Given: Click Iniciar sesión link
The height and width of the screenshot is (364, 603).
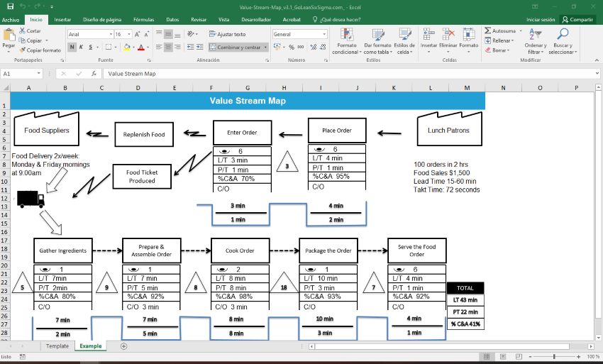Looking at the screenshot, I should [x=541, y=20].
